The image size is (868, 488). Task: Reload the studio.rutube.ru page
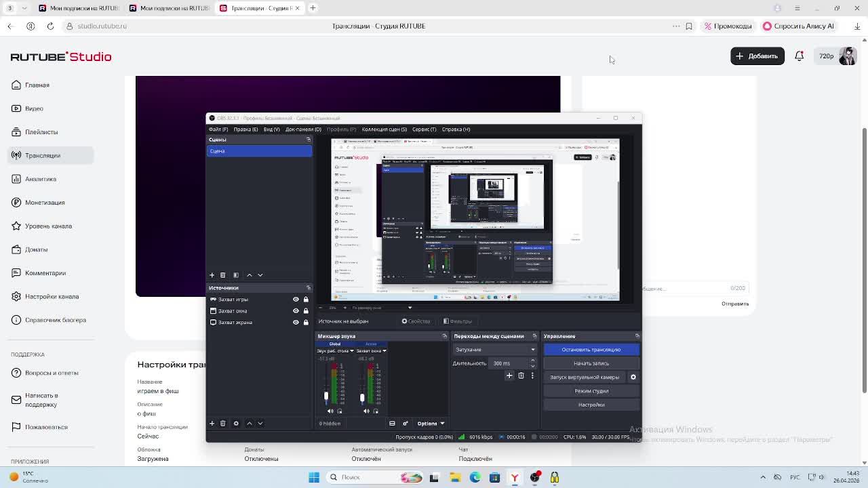click(x=50, y=26)
